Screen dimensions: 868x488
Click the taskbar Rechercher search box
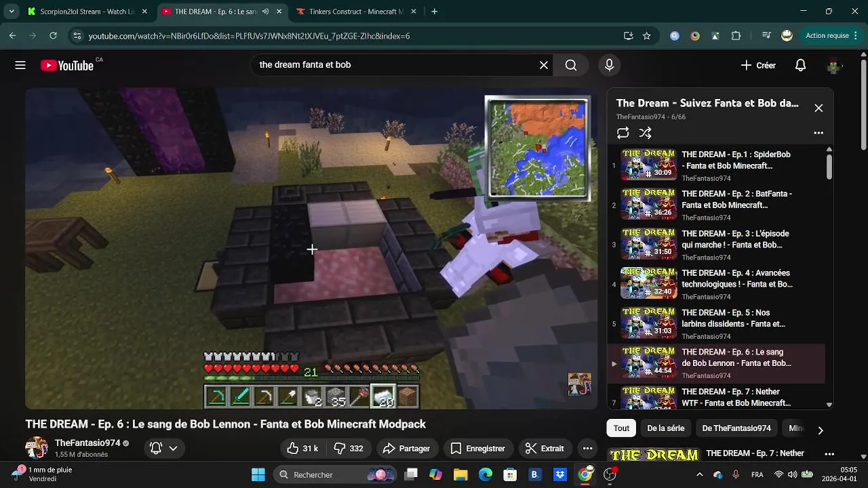(x=335, y=474)
